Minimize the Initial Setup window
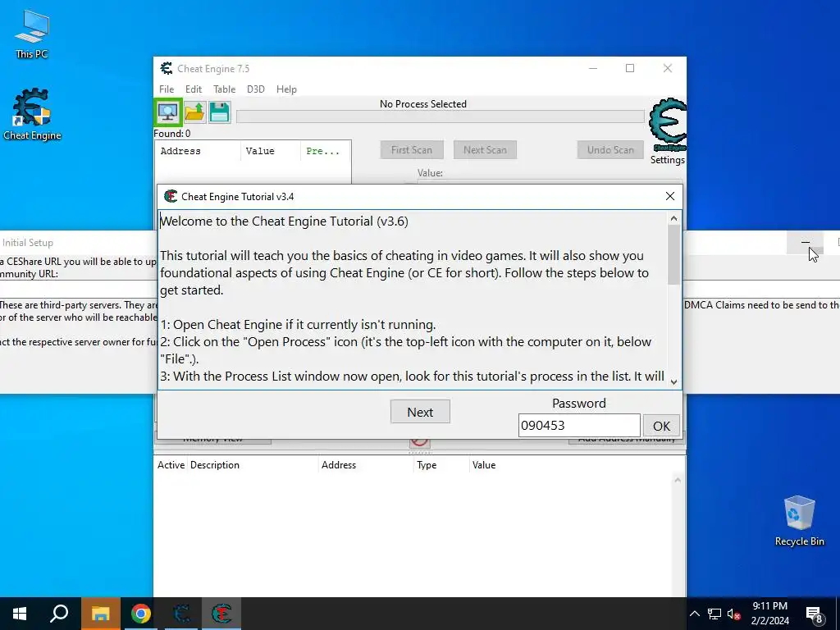 [x=806, y=243]
